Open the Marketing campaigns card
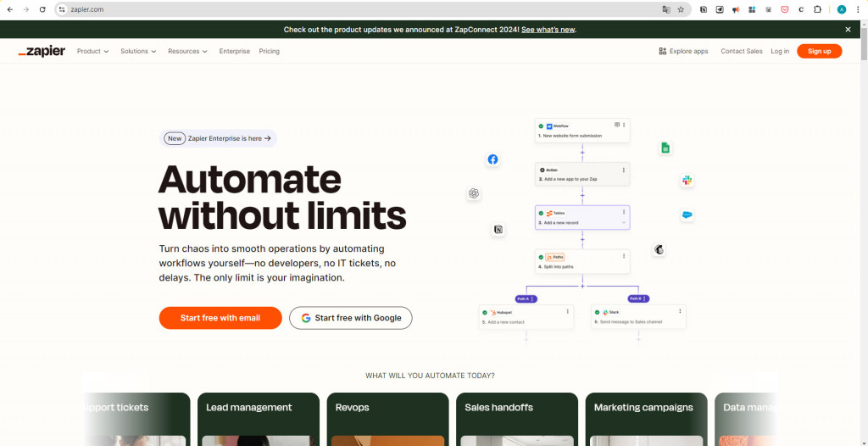Screen dimensions: 868x446 [x=646, y=420]
